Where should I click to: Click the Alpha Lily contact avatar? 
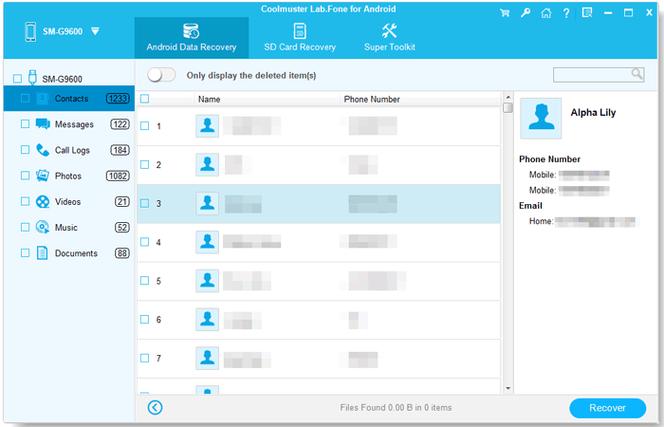click(540, 118)
